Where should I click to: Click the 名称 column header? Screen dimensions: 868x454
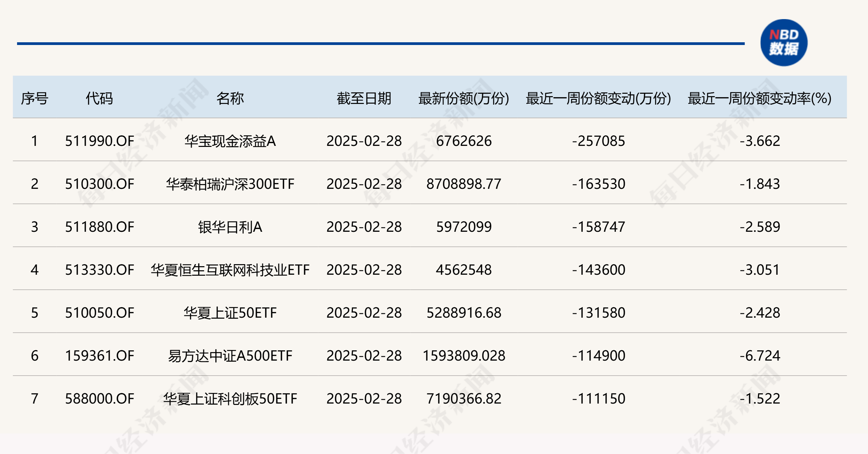230,99
